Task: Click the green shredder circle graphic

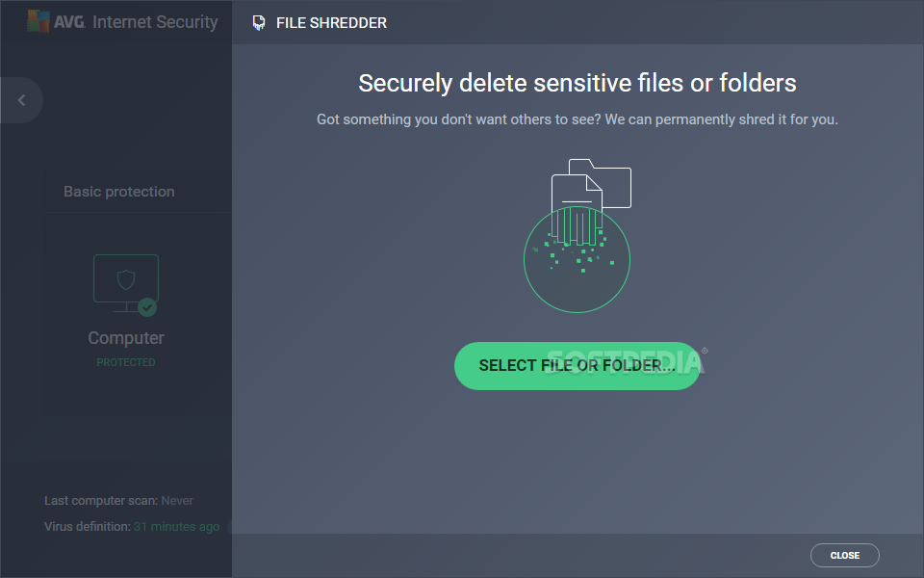Action: [x=577, y=259]
